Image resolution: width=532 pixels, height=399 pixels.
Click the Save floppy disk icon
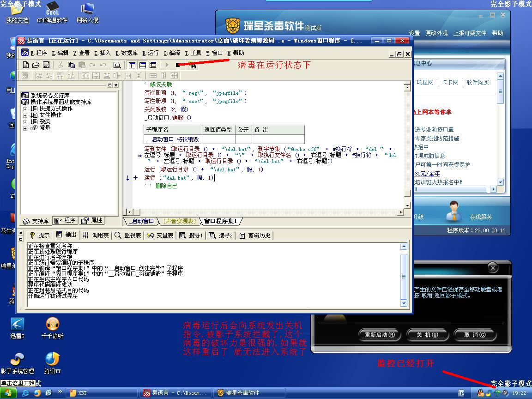coord(46,65)
